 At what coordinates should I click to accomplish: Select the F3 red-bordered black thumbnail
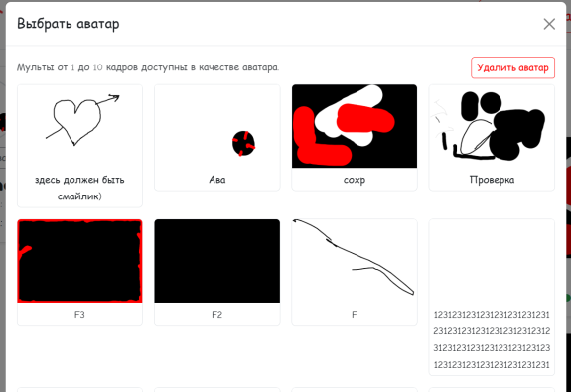79,261
